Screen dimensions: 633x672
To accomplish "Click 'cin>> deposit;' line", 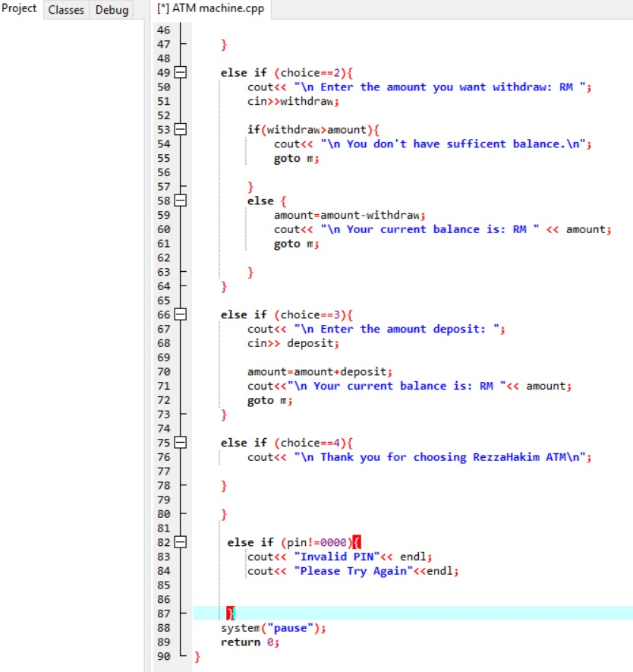I will click(x=293, y=343).
